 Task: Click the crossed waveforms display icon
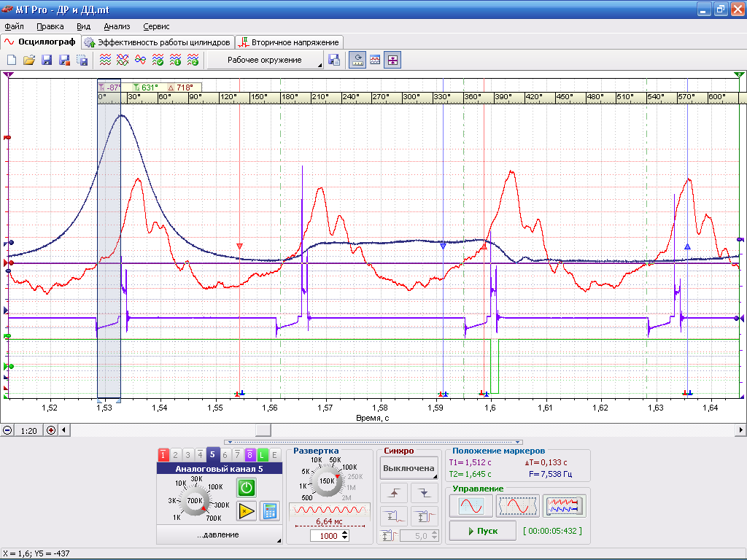click(x=123, y=60)
